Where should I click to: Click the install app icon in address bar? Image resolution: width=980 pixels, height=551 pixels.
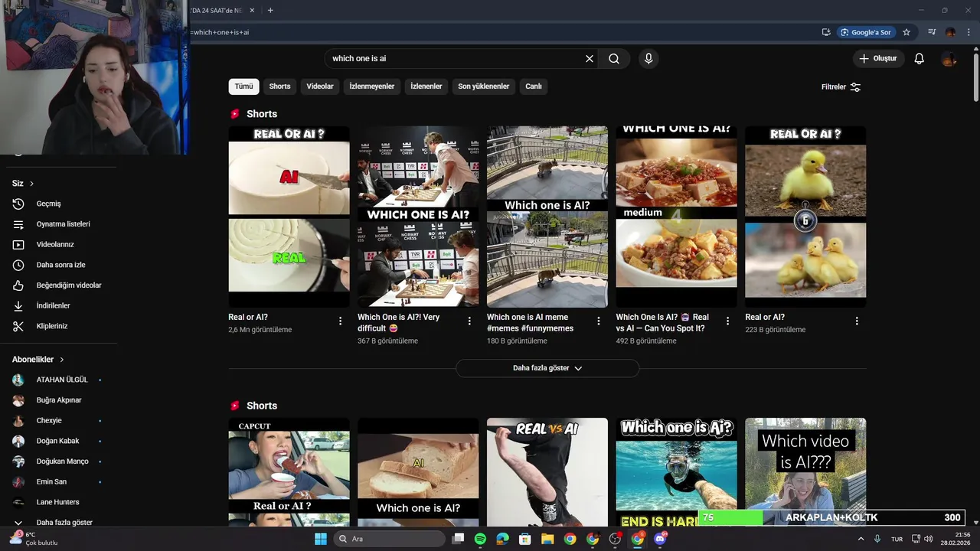point(826,32)
